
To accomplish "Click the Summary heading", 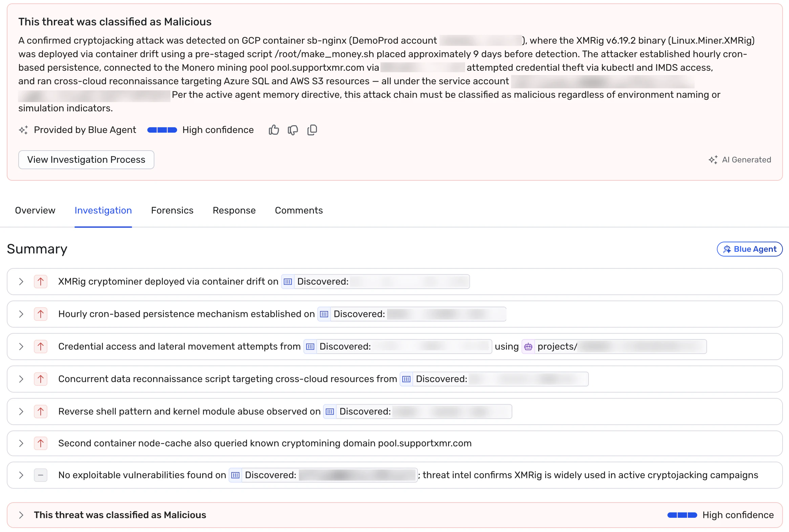I will (37, 249).
